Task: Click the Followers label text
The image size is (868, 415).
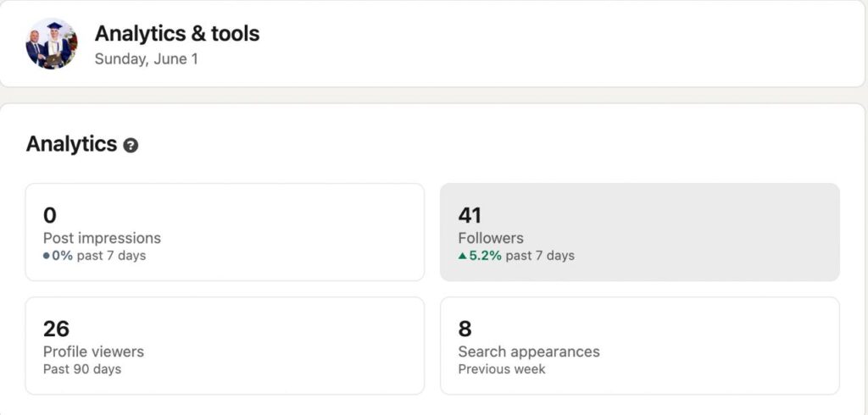Action: 491,238
